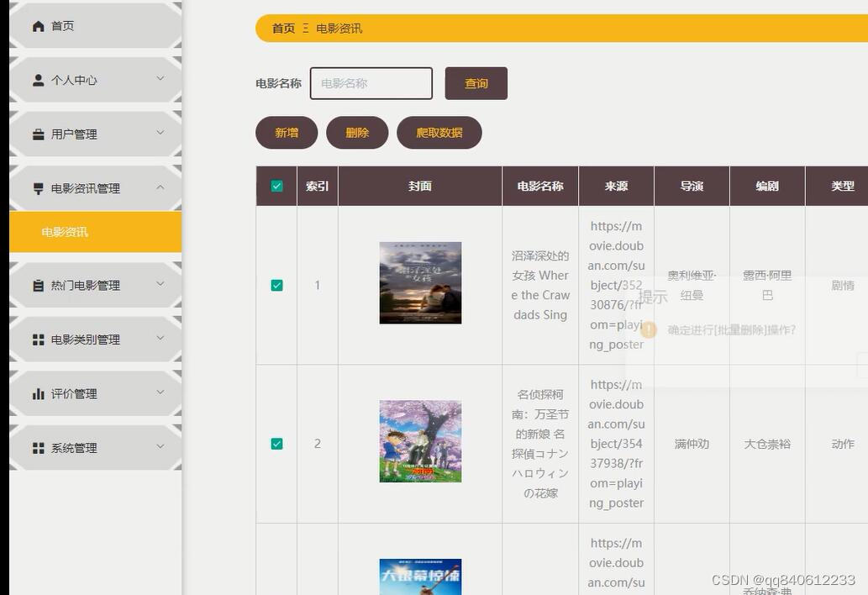Click the clipboard icon for 热门电影管理
The width and height of the screenshot is (868, 595).
pos(38,286)
